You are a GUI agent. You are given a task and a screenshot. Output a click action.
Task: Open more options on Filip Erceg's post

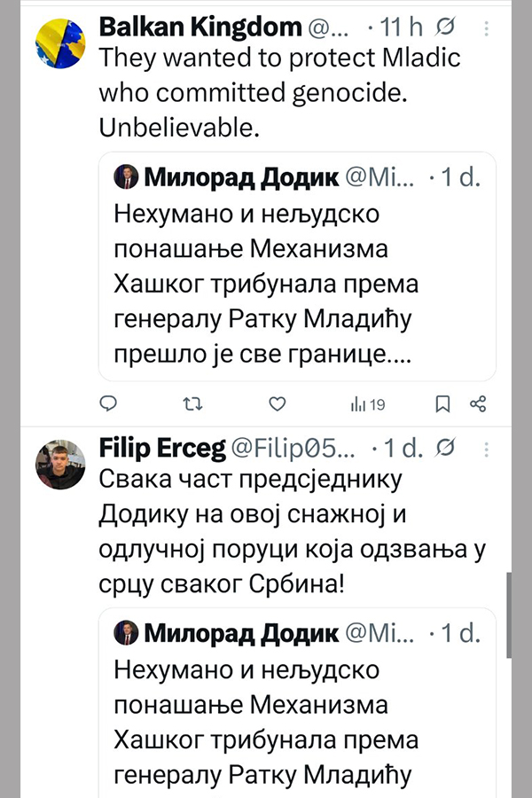(x=487, y=450)
